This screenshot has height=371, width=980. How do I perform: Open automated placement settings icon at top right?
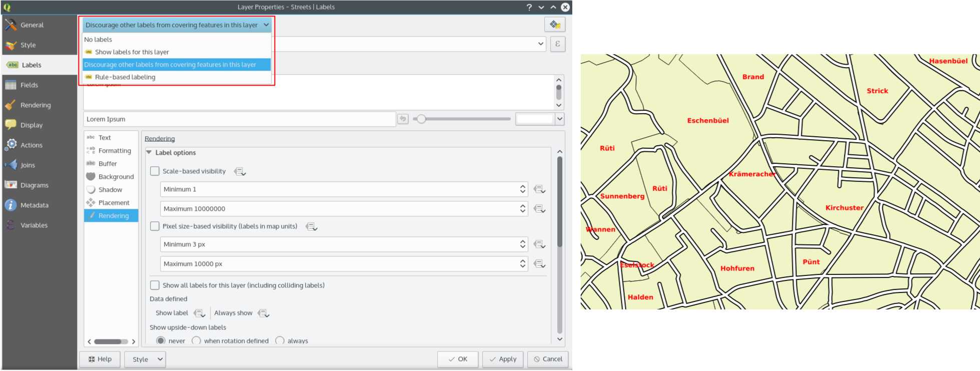555,25
